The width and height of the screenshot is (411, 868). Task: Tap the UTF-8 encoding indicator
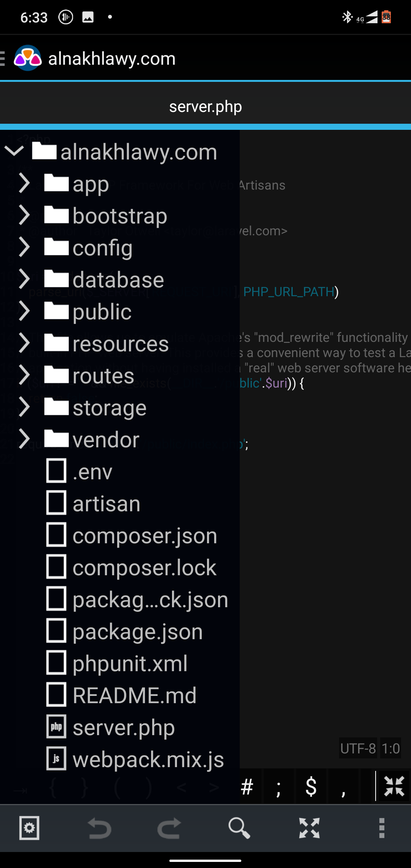pyautogui.click(x=358, y=748)
